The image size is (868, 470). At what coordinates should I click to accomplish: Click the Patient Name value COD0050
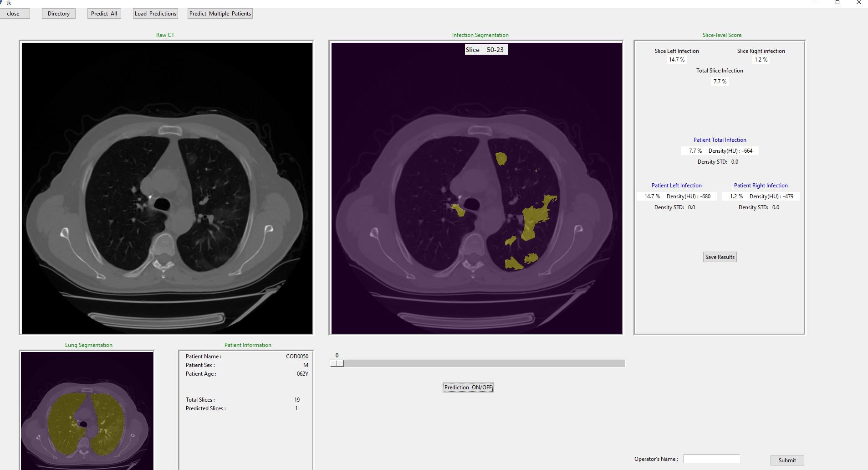[297, 356]
